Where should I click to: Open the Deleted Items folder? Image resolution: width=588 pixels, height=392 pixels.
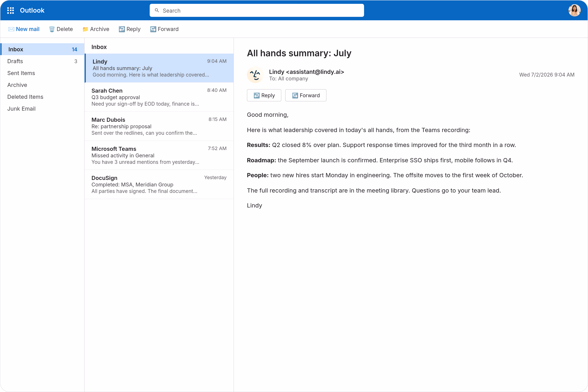[42, 97]
